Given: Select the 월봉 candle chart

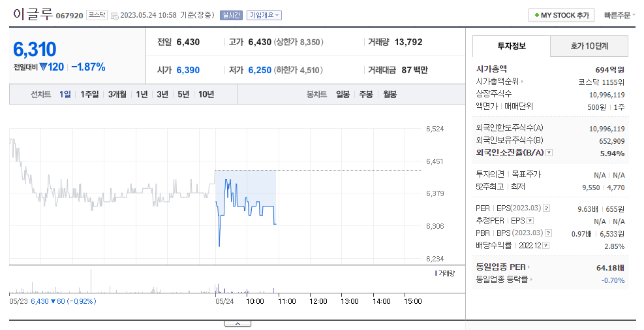Looking at the screenshot, I should tap(390, 94).
